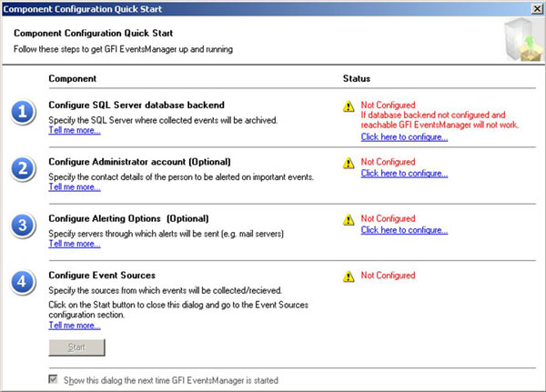
Task: Click the blue step 1 circle icon
Action: pos(23,112)
